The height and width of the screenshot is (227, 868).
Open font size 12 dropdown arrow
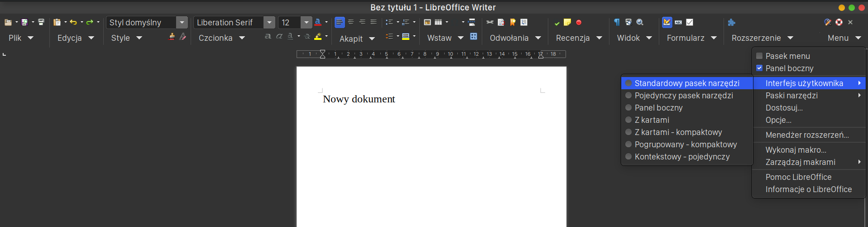click(x=307, y=22)
